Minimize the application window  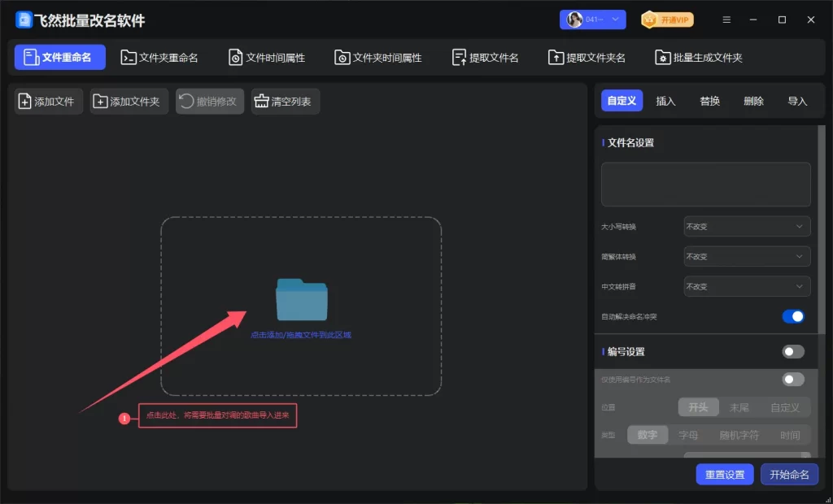[753, 20]
